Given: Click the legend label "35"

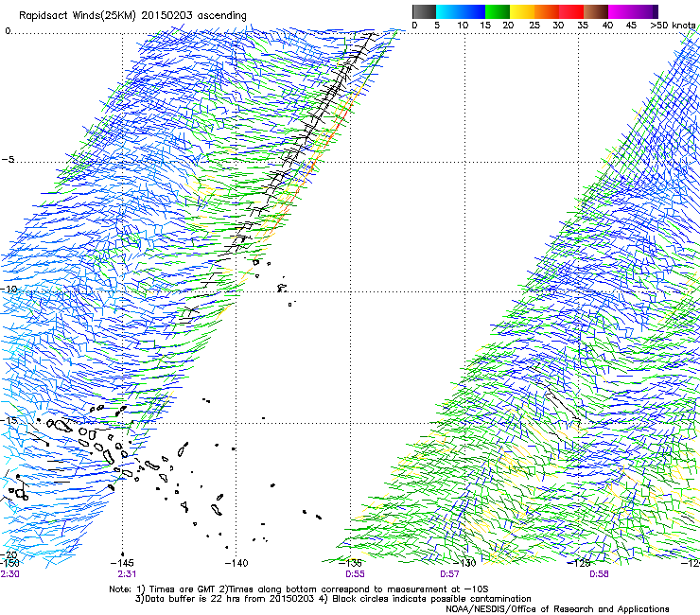Looking at the screenshot, I should coord(583,26).
